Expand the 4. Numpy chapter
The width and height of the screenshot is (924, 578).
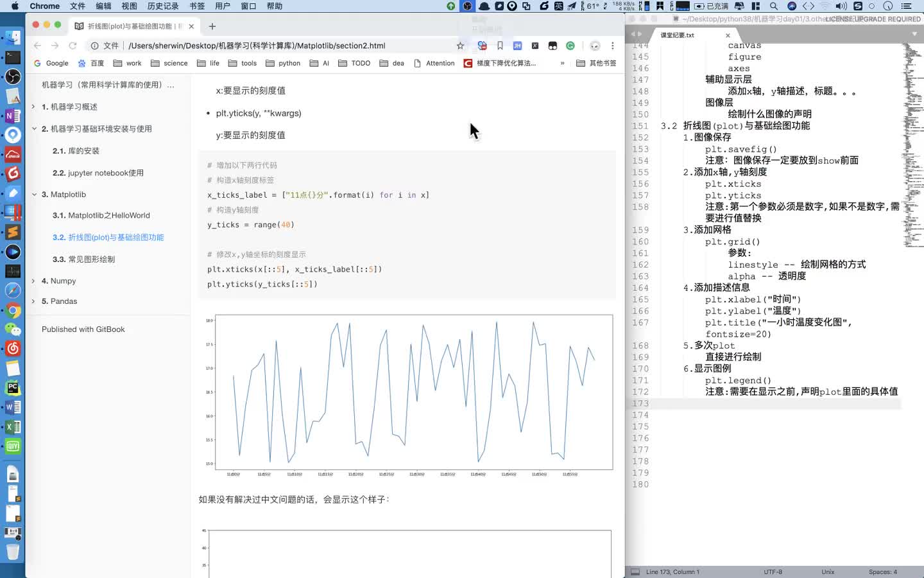[x=33, y=281]
